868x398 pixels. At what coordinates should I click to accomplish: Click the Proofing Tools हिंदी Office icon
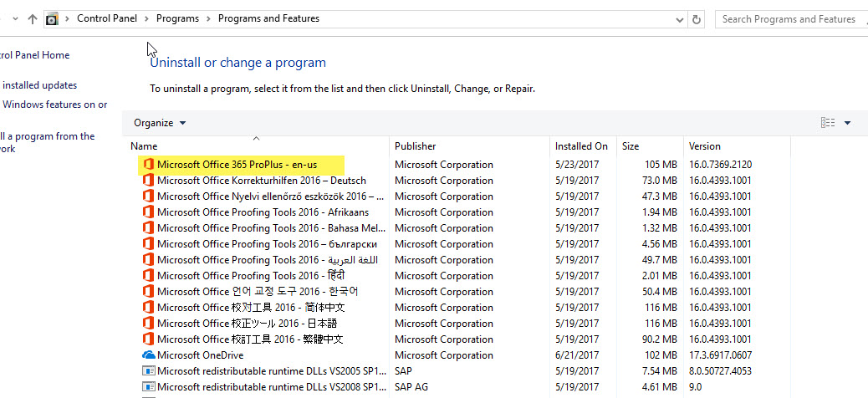148,276
